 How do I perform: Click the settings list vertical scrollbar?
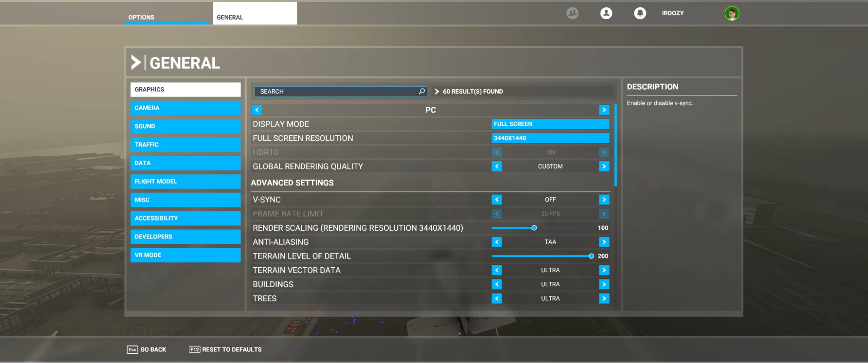click(x=616, y=145)
